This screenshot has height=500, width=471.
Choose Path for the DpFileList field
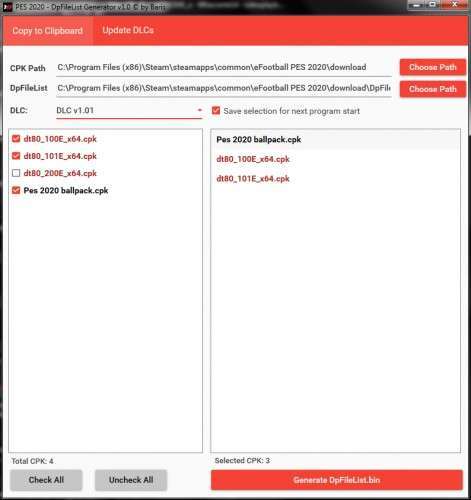tap(433, 89)
